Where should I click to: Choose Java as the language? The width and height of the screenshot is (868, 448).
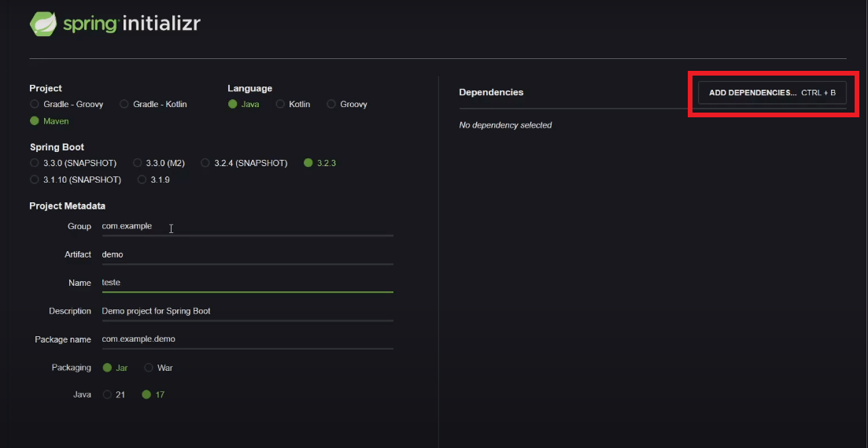click(244, 104)
